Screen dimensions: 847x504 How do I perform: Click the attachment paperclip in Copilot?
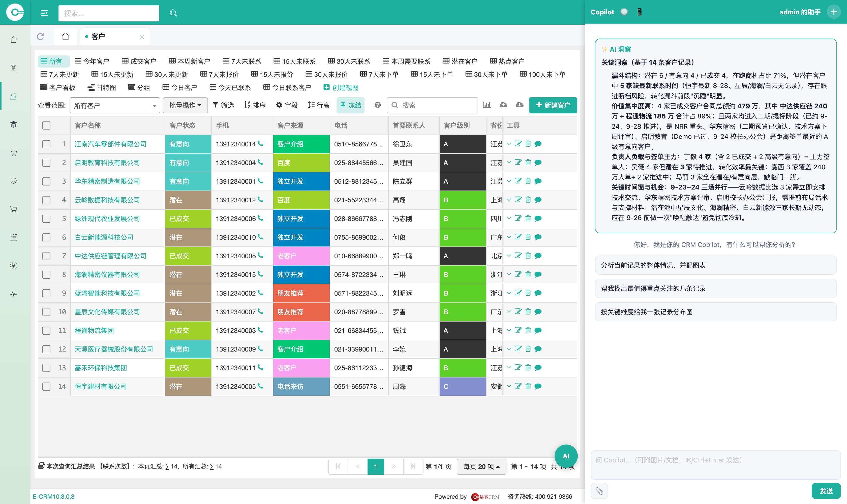pyautogui.click(x=599, y=491)
